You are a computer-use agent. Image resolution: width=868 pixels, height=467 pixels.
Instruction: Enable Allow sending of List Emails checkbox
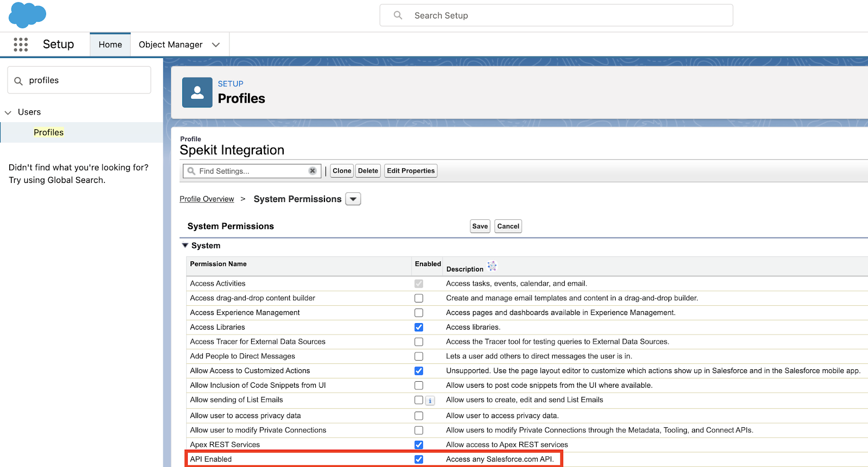pos(419,400)
